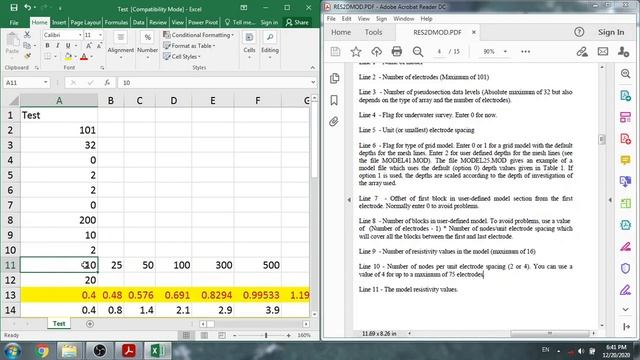Open Acrobat help question mark icon
The width and height of the screenshot is (640, 360).
[579, 32]
